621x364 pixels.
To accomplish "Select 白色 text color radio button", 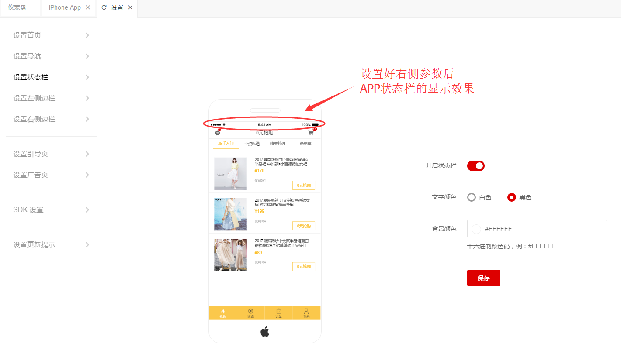I will tap(472, 197).
